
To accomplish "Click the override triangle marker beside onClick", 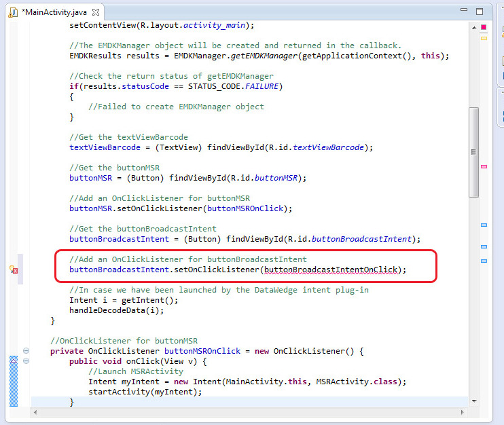I will click(x=13, y=361).
